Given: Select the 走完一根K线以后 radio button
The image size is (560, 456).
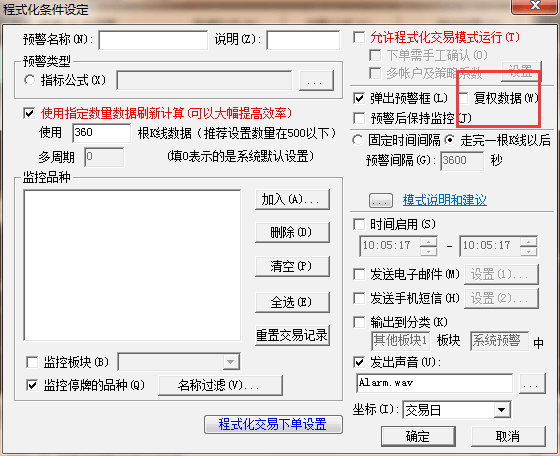Looking at the screenshot, I should 450,140.
